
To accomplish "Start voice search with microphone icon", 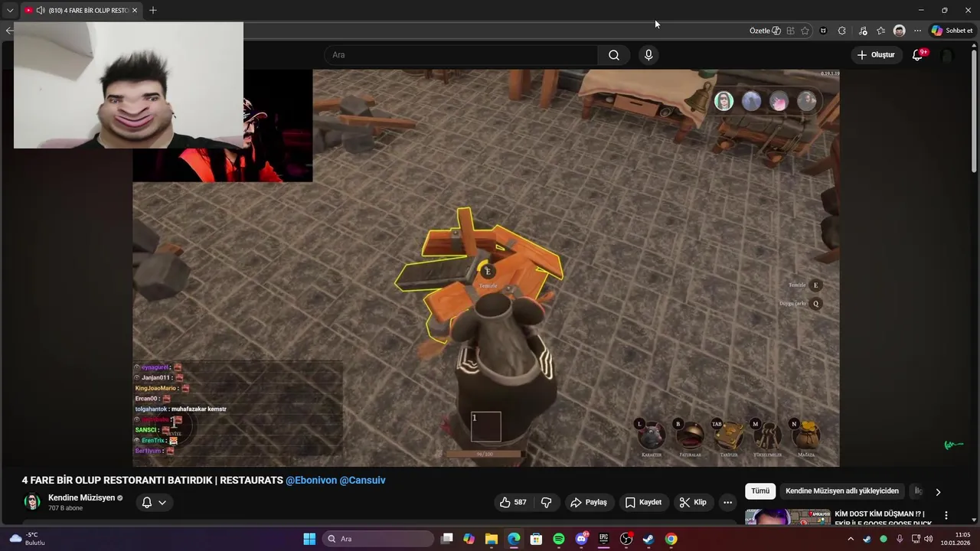I will [x=648, y=55].
